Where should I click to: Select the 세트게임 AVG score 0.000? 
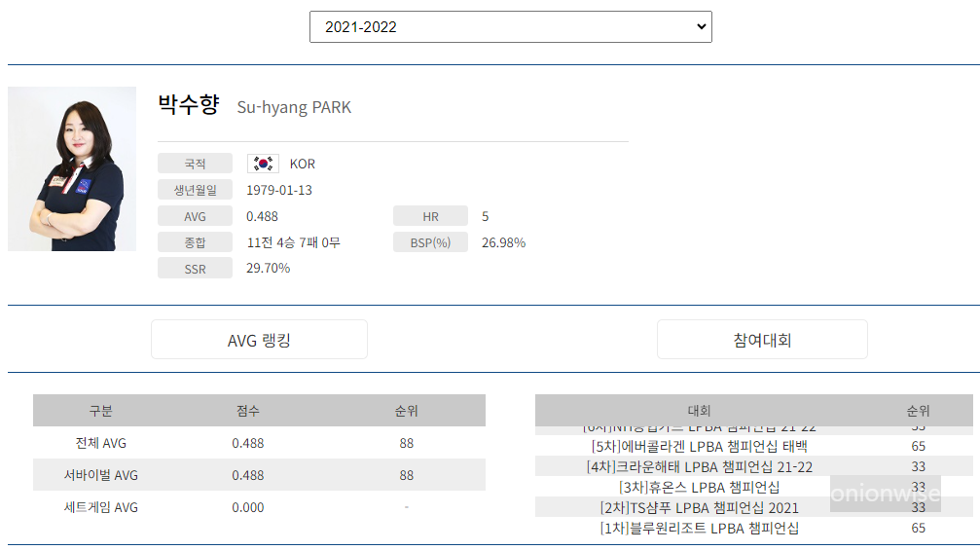click(x=248, y=508)
